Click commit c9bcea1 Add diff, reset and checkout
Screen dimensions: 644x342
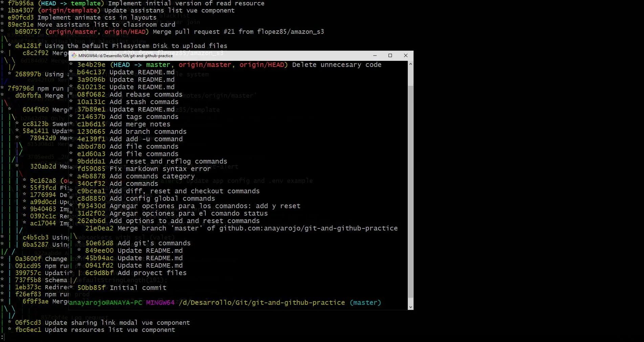[x=168, y=191]
